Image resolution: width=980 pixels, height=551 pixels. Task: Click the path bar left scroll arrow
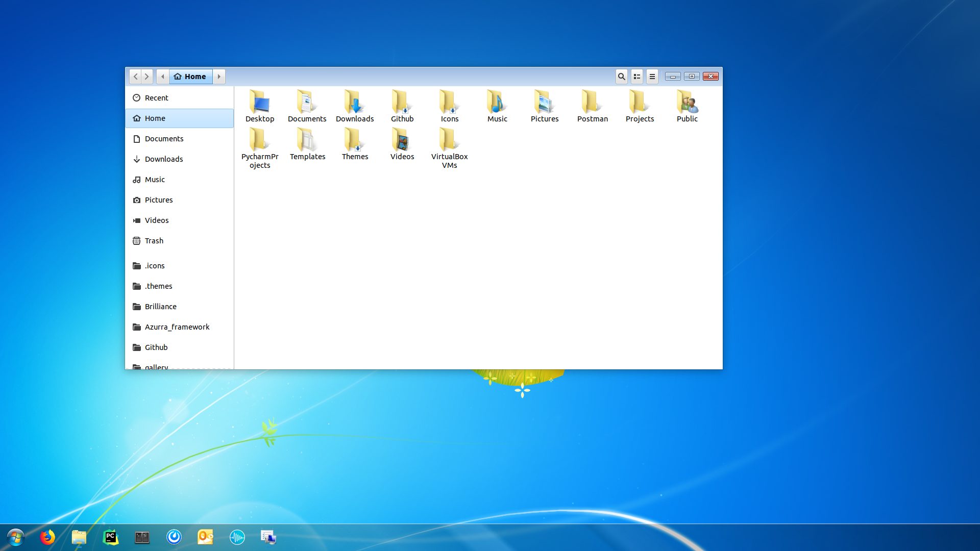tap(163, 77)
